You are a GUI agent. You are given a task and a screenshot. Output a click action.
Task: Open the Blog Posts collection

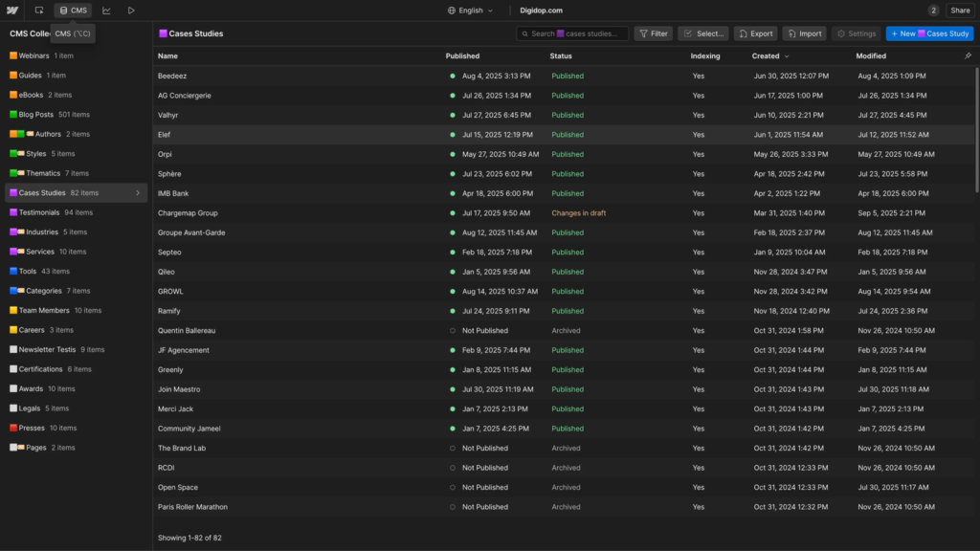tap(36, 115)
